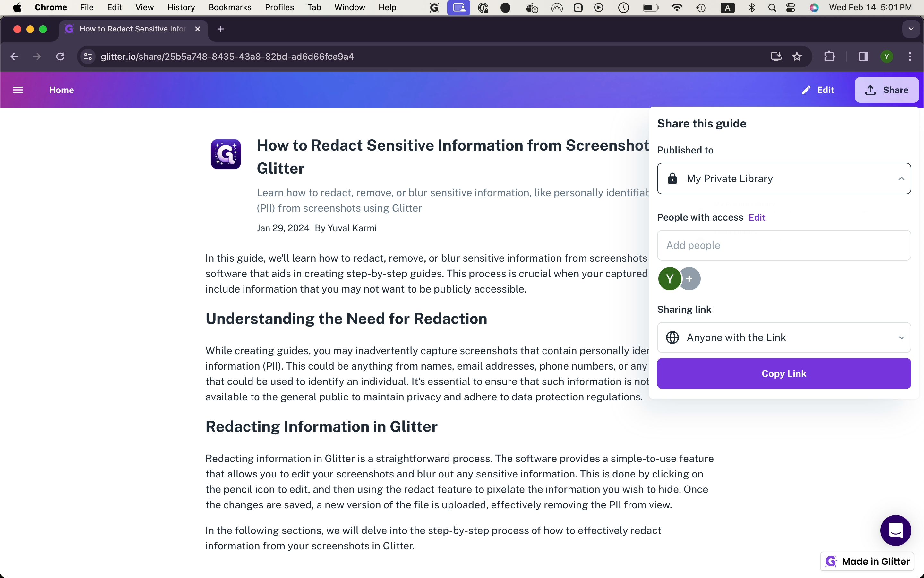Toggle the Chrome side panel icon
Image resolution: width=924 pixels, height=578 pixels.
click(x=864, y=57)
